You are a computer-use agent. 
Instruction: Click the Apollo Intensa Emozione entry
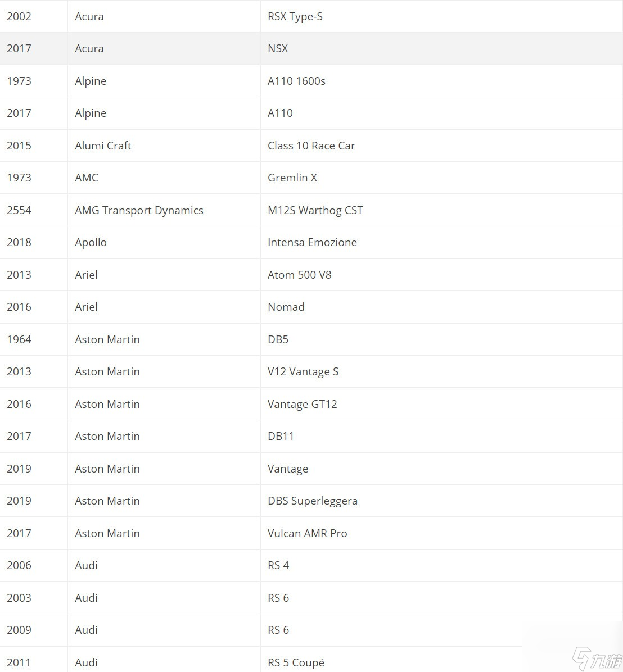coord(311,243)
